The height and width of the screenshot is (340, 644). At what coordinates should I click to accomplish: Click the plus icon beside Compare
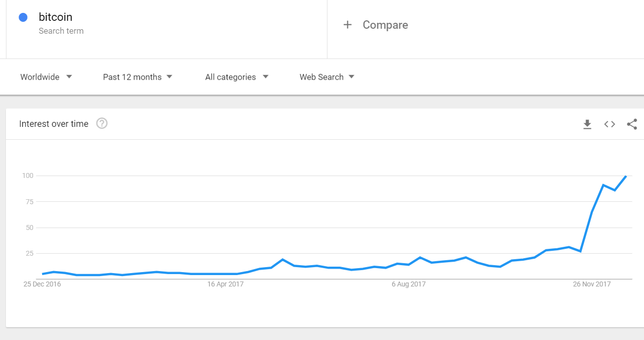coord(347,25)
